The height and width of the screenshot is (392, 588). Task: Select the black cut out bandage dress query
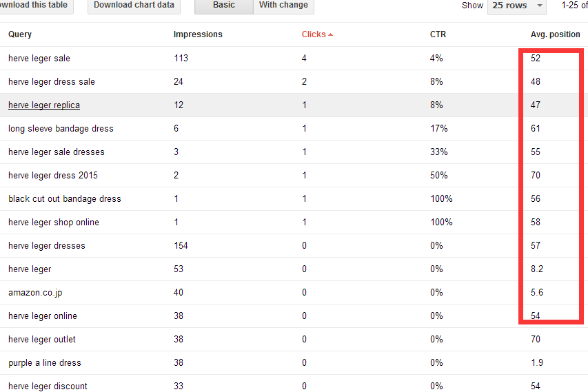click(x=65, y=199)
